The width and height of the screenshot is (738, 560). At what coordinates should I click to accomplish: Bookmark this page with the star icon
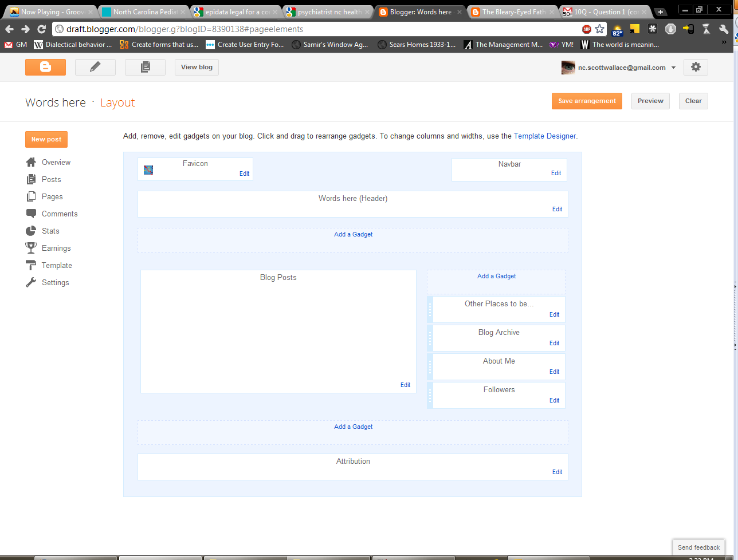tap(599, 29)
